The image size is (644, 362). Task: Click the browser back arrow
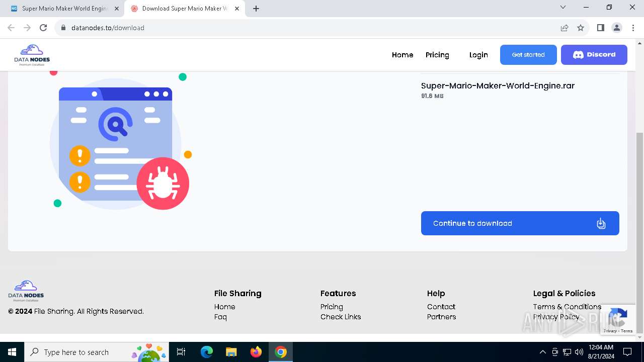(x=11, y=28)
